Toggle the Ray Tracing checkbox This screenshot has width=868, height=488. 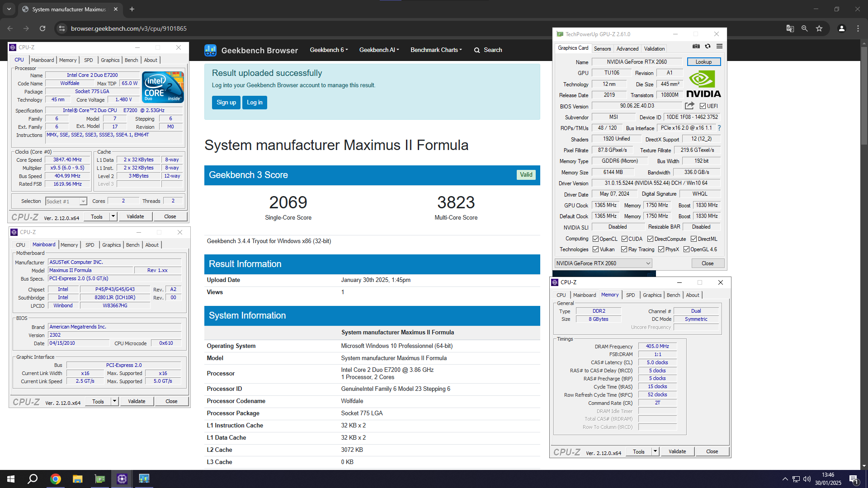pyautogui.click(x=624, y=249)
